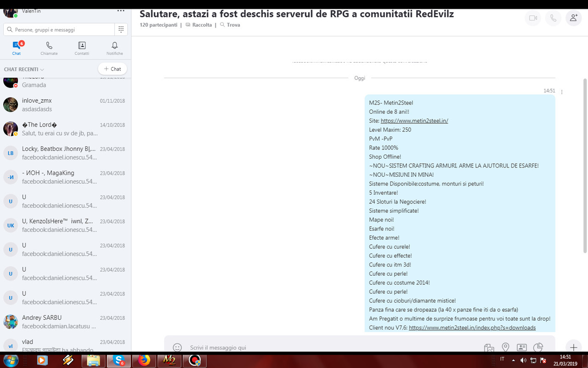
Task: Click the UK avatar circle
Action: coord(11,225)
